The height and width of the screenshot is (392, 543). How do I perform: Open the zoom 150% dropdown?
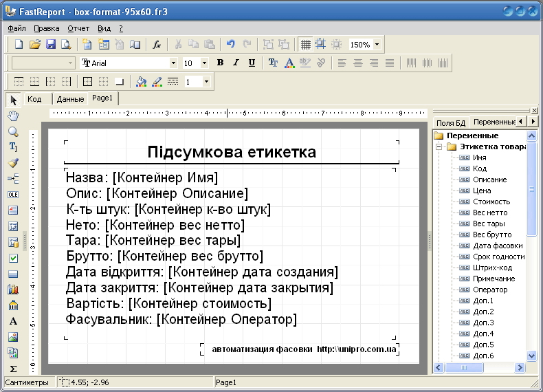[377, 45]
